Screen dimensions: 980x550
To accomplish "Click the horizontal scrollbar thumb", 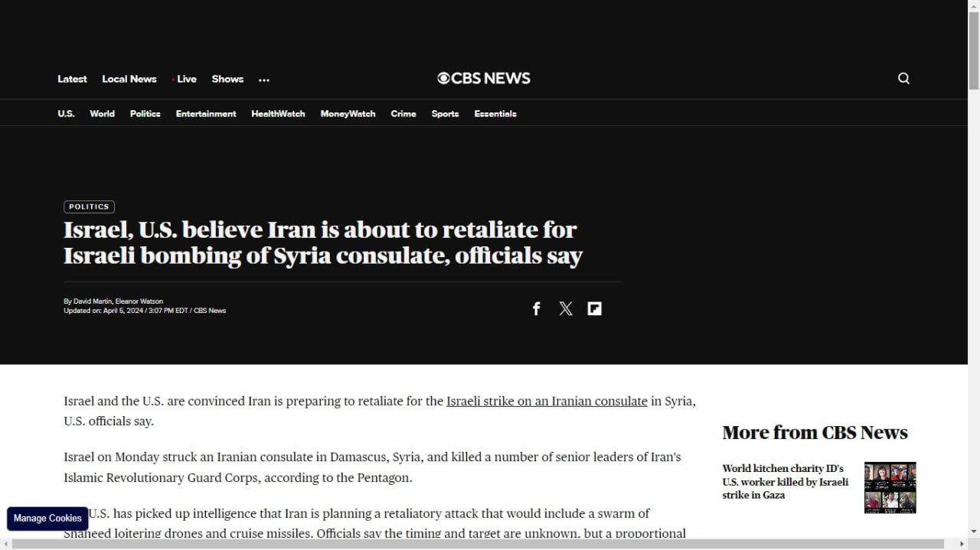I will point(479,544).
